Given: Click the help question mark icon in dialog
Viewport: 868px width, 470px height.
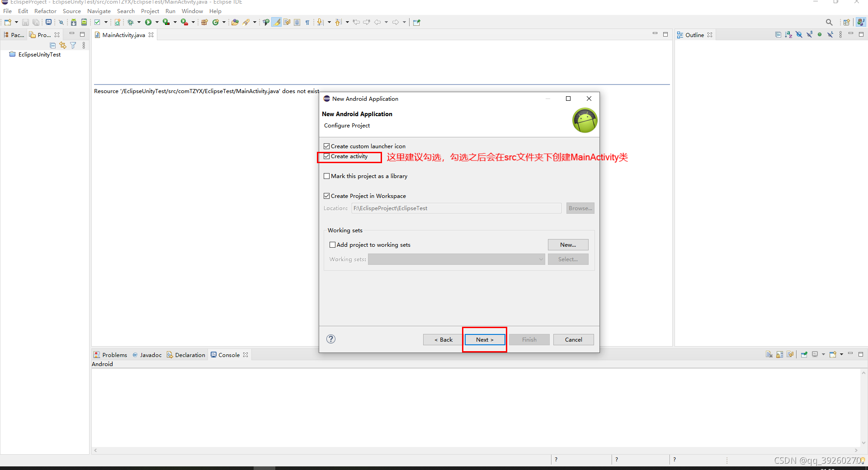Looking at the screenshot, I should tap(331, 339).
